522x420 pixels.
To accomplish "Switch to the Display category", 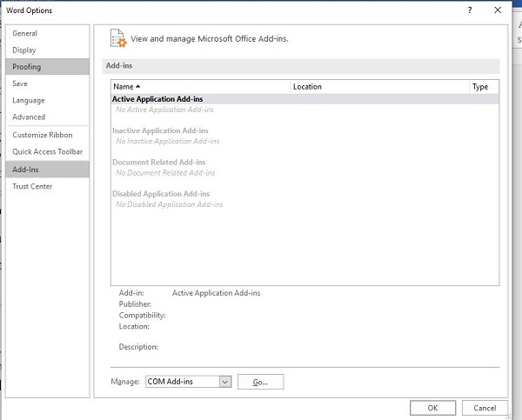I will [24, 50].
